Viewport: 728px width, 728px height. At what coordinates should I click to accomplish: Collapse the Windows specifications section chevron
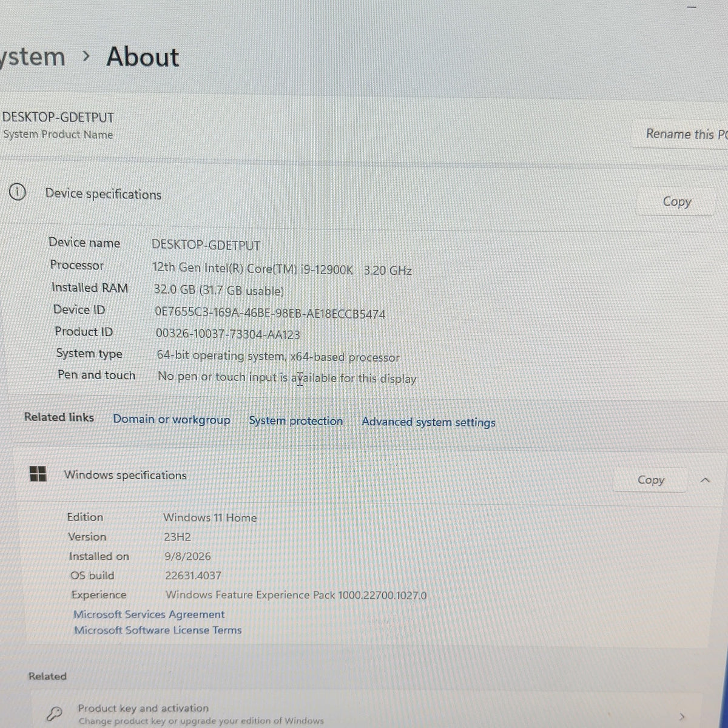(x=704, y=480)
